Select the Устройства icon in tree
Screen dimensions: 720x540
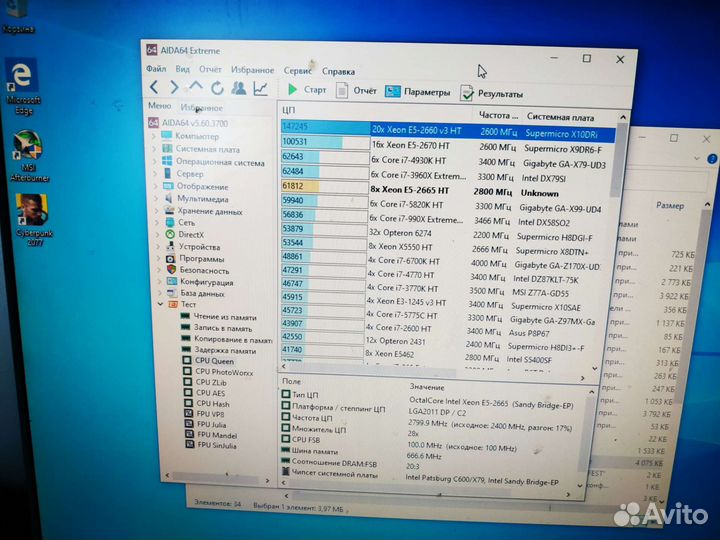pos(171,247)
